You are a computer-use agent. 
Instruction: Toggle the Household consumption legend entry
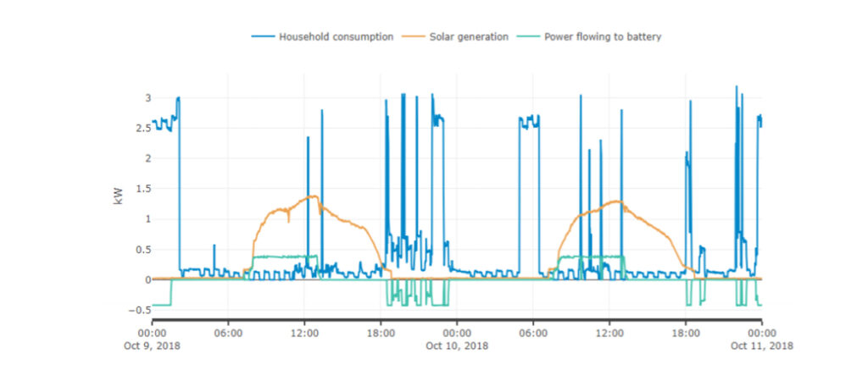336,36
